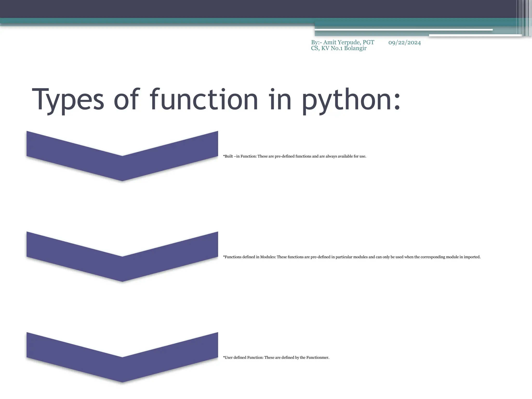
Task: Click 'CS, KV No.1 Bolangir' text line
Action: tap(339, 48)
